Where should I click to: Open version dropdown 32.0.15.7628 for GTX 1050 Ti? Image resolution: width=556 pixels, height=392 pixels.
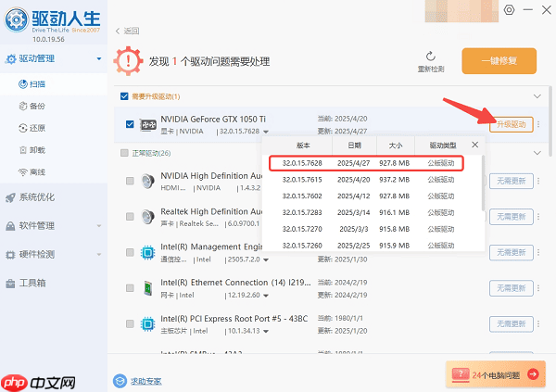click(266, 132)
